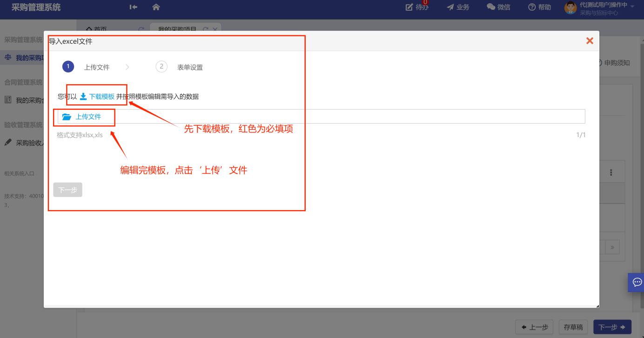Screen dimensions: 644x338
Task: Select step 2 表单设置 in wizard
Action: pyautogui.click(x=161, y=67)
